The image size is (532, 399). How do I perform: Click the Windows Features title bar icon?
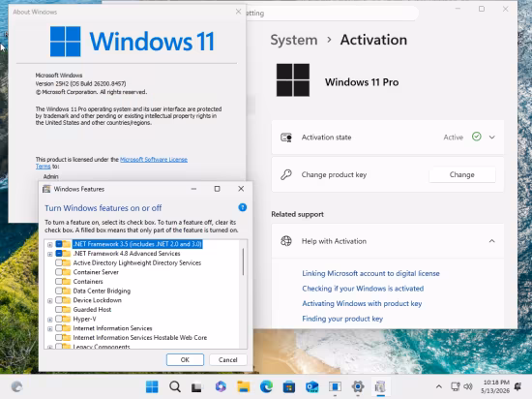[x=46, y=189]
